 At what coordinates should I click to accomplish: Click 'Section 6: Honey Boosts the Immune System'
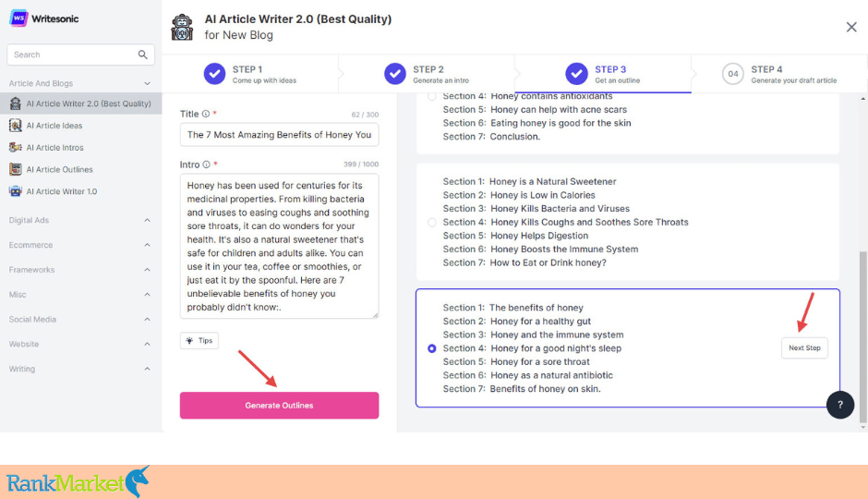click(540, 249)
